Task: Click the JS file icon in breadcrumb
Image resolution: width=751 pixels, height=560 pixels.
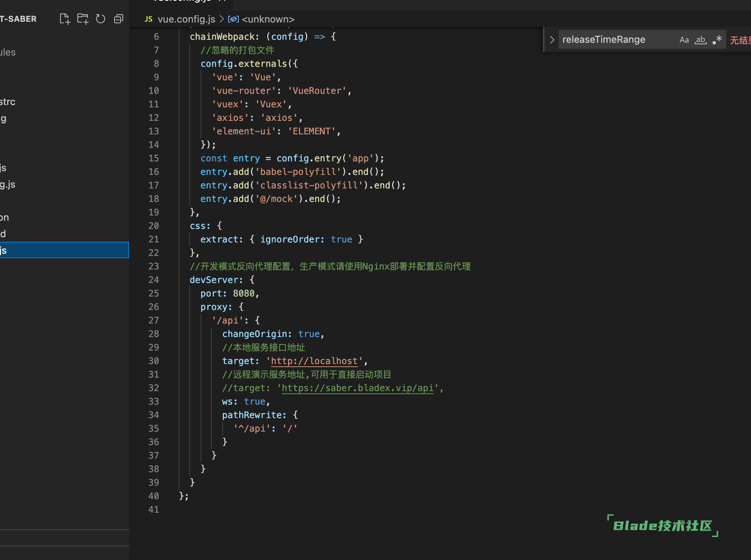Action: point(149,19)
